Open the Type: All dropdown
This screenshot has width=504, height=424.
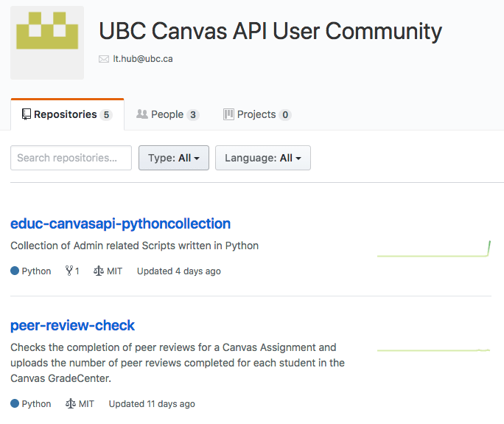pos(174,158)
